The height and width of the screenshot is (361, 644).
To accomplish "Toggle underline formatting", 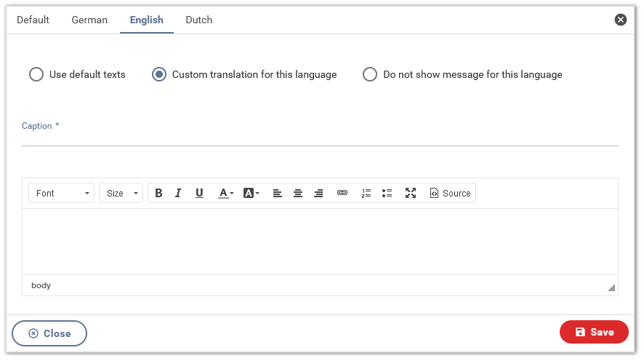I will (x=199, y=194).
